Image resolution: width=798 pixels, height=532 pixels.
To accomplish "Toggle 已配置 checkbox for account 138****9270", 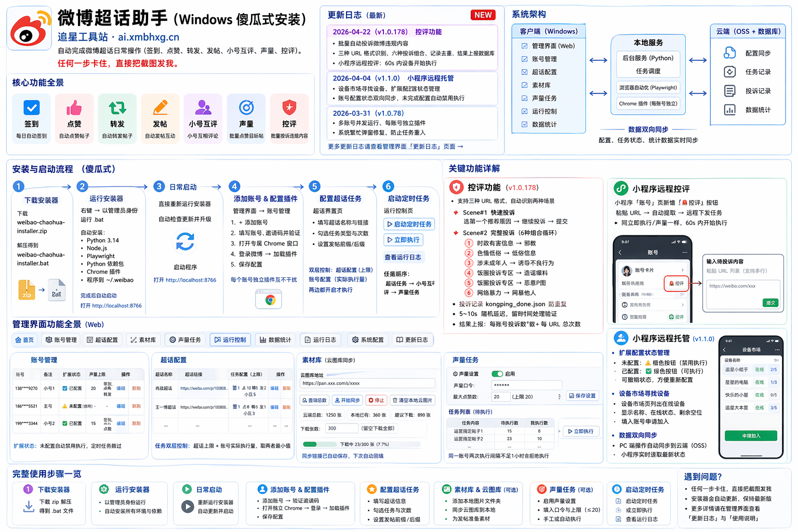I will click(x=64, y=388).
